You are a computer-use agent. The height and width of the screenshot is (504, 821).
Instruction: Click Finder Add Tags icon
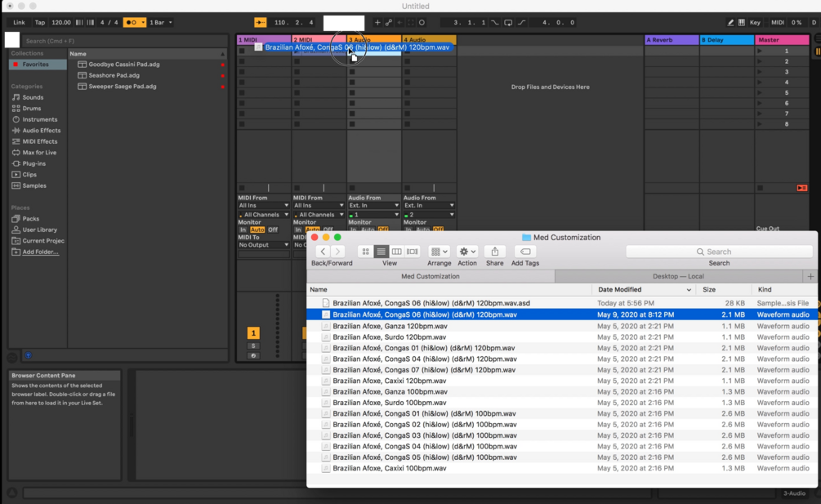click(525, 252)
